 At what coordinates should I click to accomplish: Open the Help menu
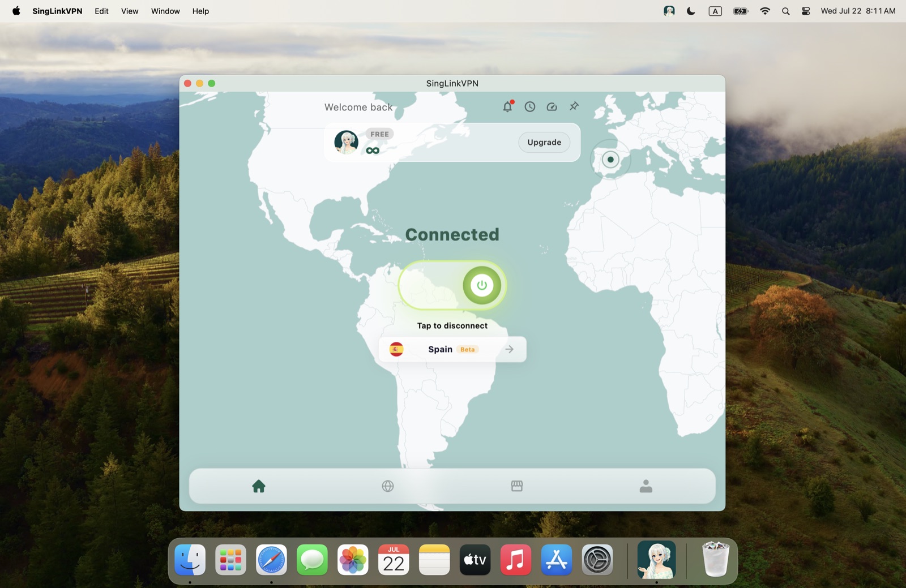pos(200,11)
